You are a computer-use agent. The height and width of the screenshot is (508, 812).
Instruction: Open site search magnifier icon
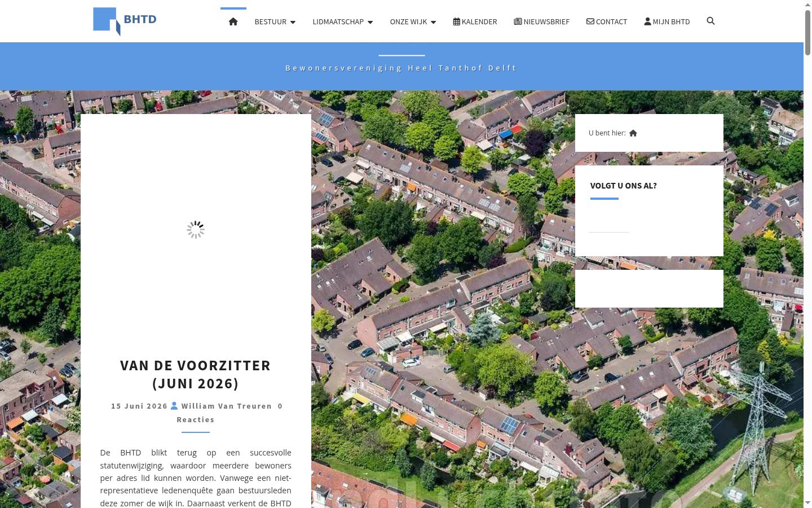pyautogui.click(x=710, y=21)
